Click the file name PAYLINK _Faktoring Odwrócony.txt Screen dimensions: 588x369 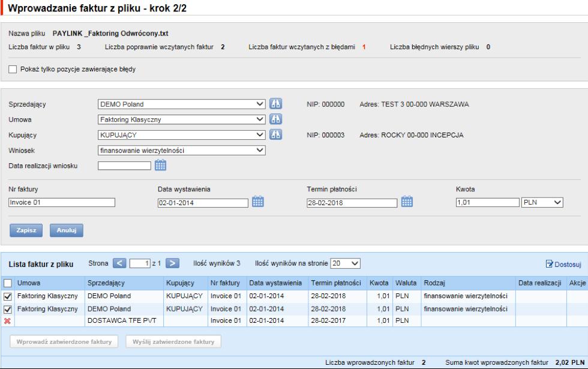click(x=110, y=34)
